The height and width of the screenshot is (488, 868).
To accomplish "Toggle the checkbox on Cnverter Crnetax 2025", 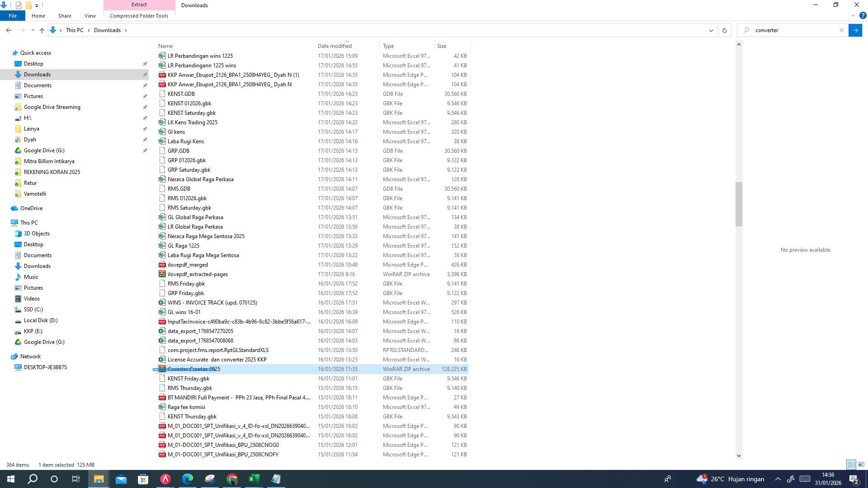I will [x=156, y=369].
